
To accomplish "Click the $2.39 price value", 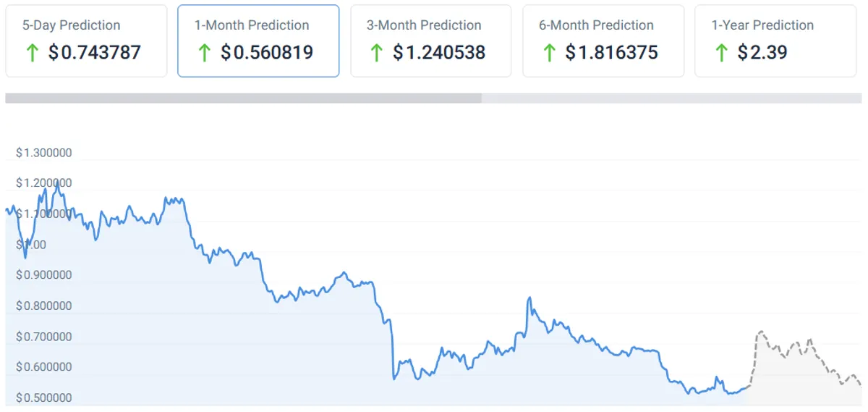I will pyautogui.click(x=762, y=52).
